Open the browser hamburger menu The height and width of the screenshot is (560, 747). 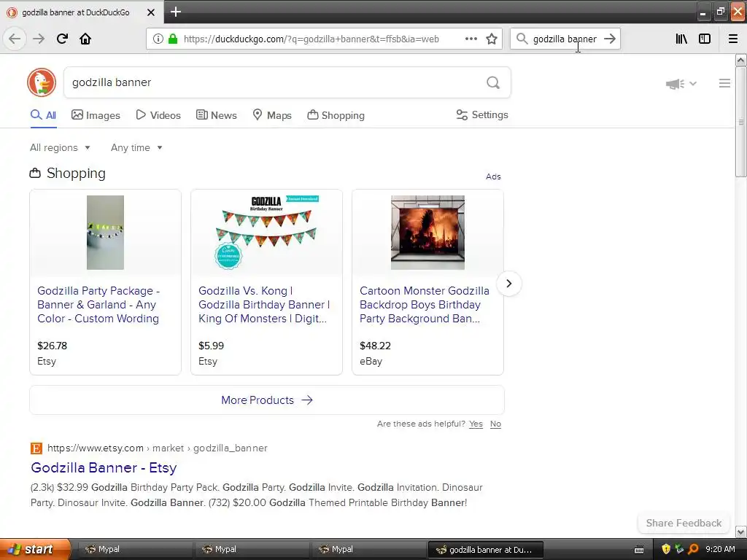click(x=733, y=39)
